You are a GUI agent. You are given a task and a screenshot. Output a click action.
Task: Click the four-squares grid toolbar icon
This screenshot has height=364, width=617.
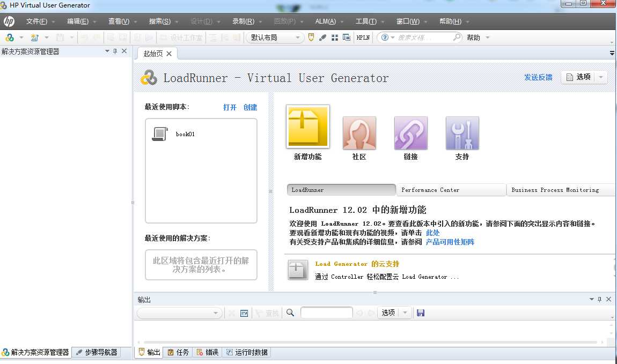[x=335, y=38]
